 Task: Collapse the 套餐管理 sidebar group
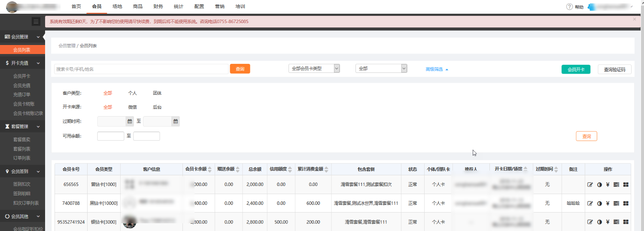(x=22, y=126)
